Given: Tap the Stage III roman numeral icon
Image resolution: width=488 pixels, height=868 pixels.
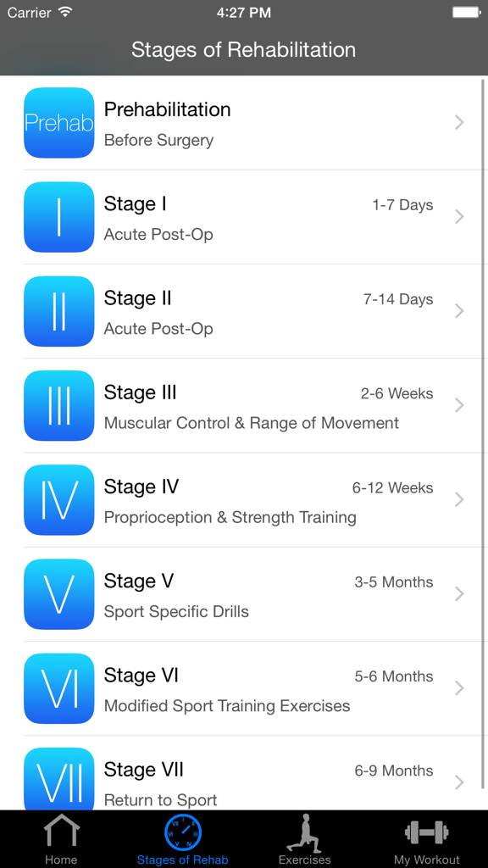Looking at the screenshot, I should click(x=58, y=405).
